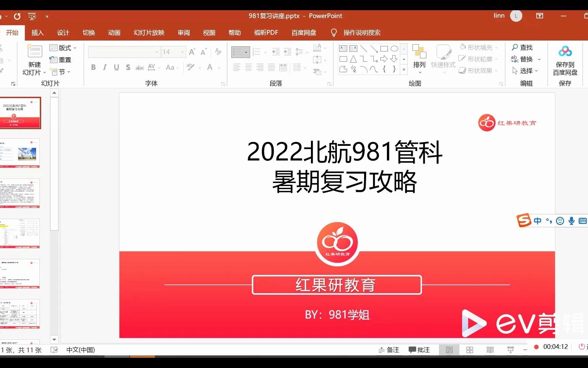Open the 动画 tab

coord(114,32)
